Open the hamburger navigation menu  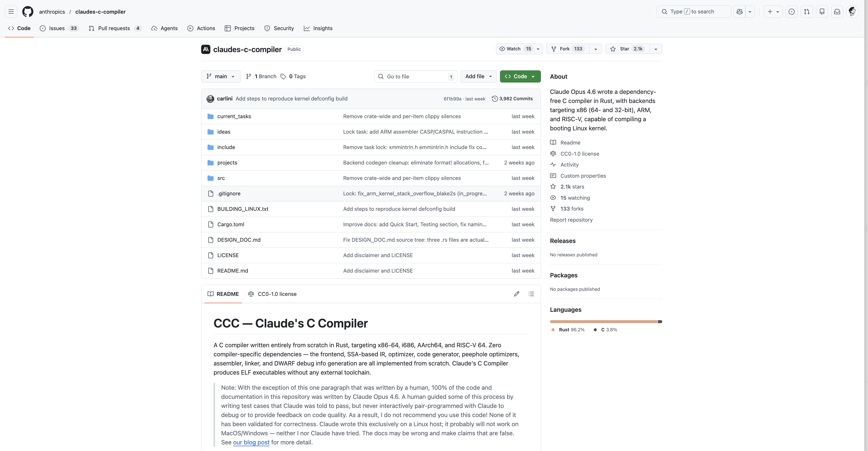click(11, 11)
